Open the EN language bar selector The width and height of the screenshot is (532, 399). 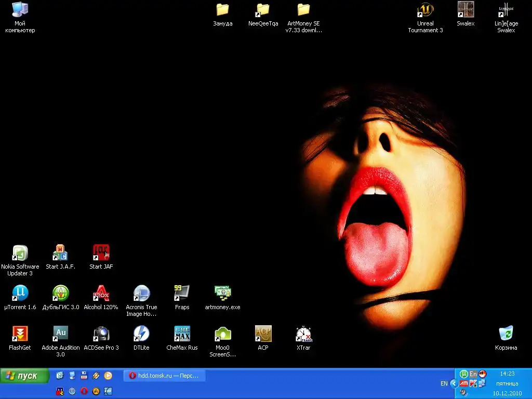tap(444, 383)
